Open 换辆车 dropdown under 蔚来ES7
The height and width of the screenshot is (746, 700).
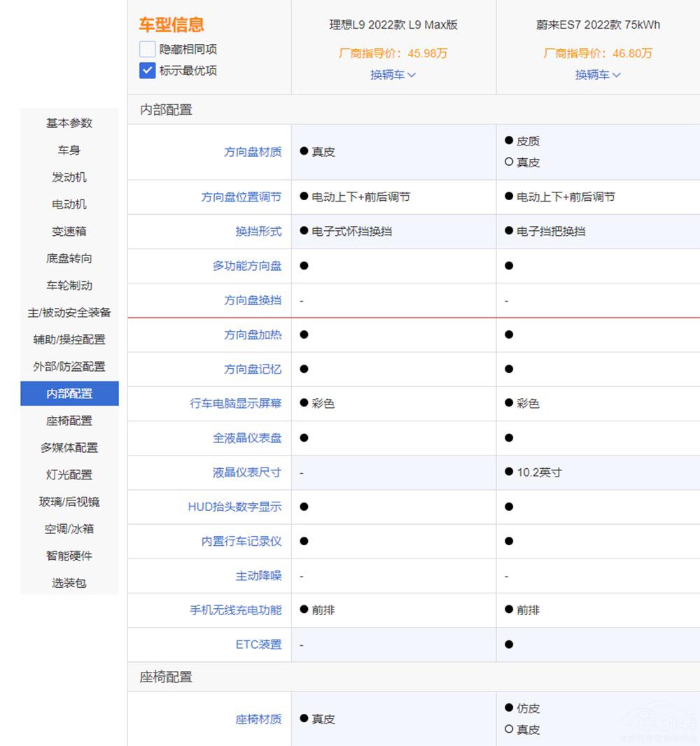coord(598,75)
